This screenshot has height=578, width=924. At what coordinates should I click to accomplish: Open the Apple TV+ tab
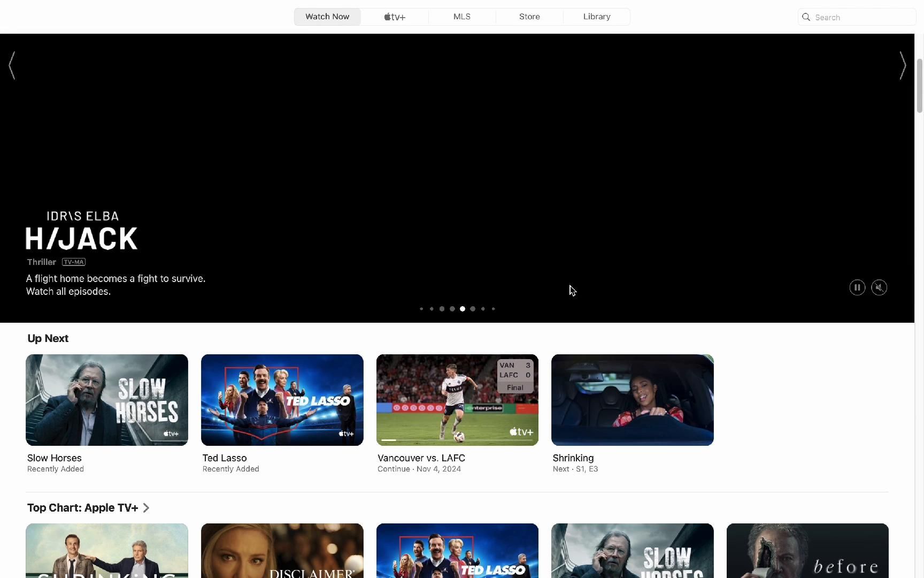click(395, 17)
